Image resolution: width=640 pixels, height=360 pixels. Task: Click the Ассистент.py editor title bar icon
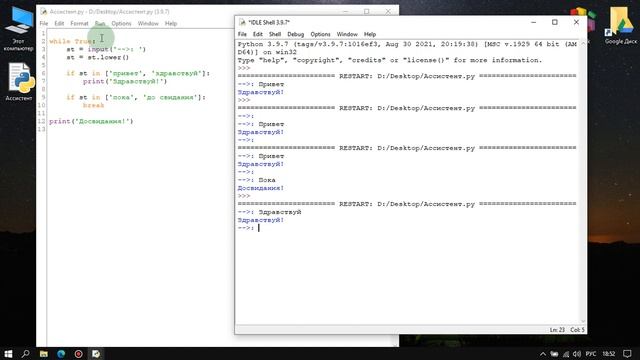click(x=44, y=11)
